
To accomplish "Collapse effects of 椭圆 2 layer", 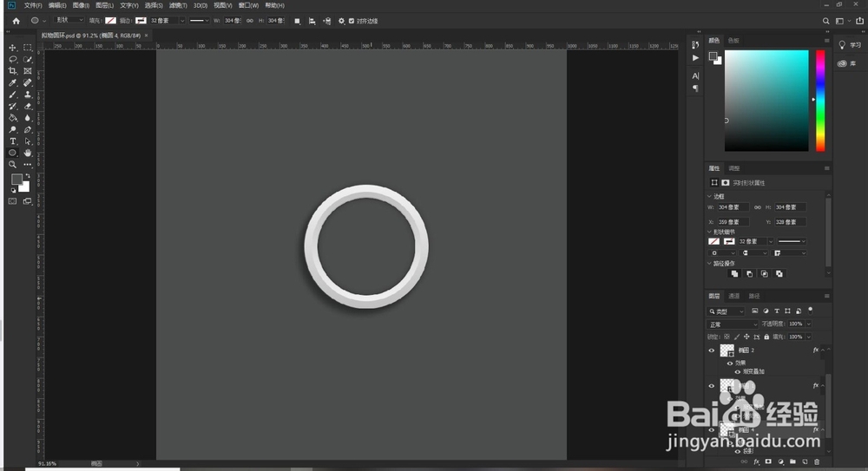I will (823, 350).
